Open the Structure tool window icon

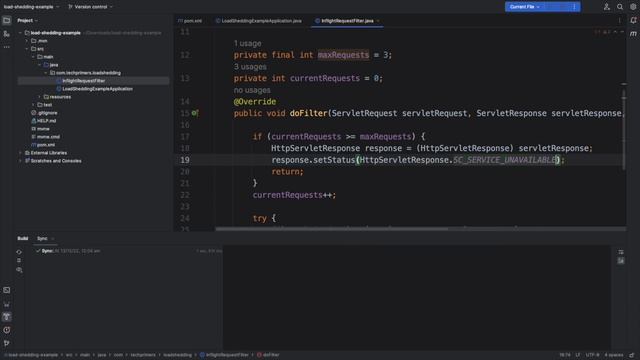click(7, 34)
